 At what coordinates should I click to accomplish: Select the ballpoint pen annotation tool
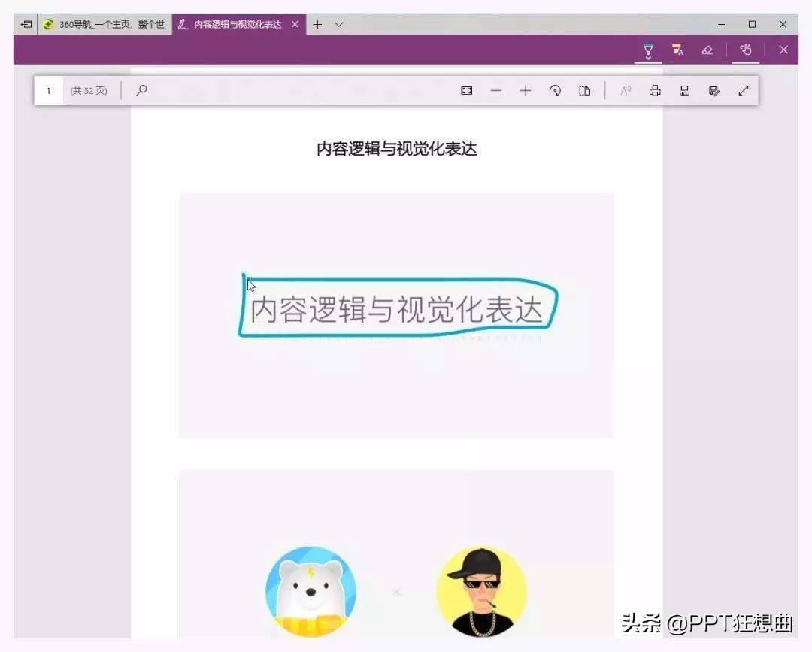tap(648, 50)
